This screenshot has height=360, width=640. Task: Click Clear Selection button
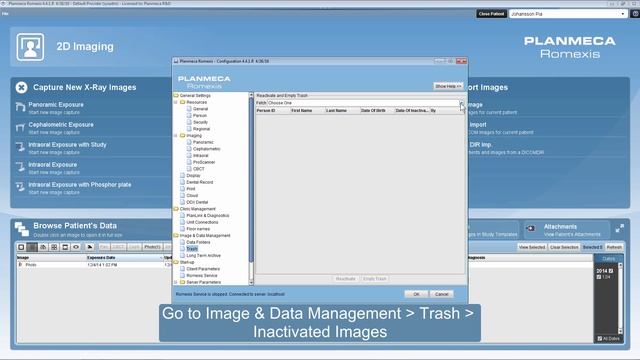[564, 247]
